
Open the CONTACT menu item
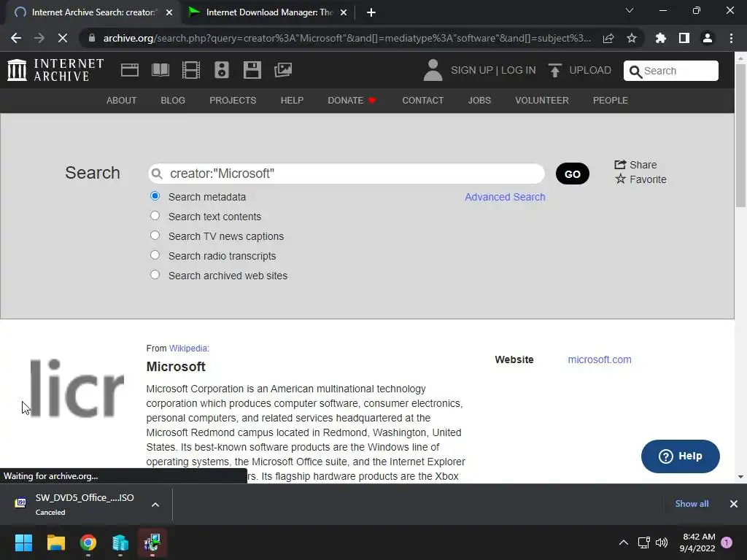pyautogui.click(x=423, y=101)
